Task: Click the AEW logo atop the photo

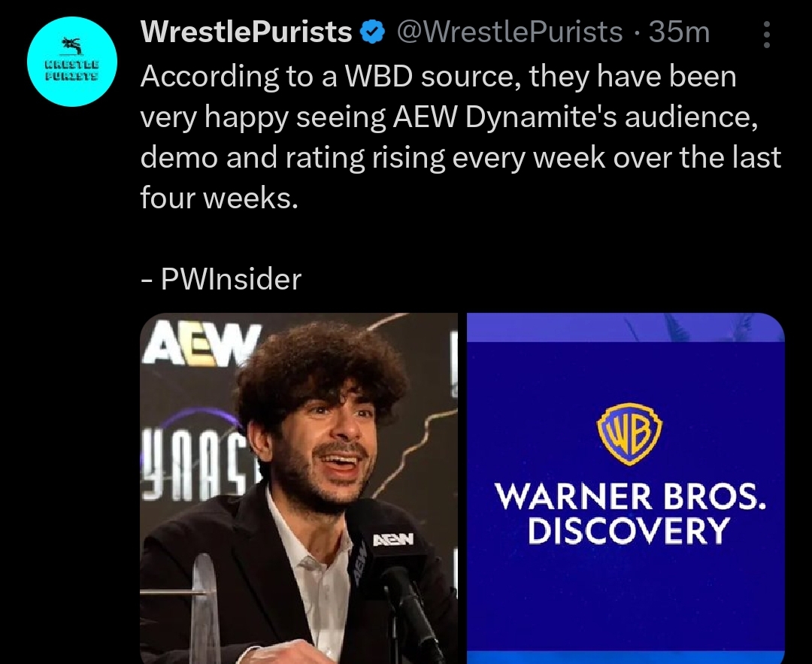Action: (201, 344)
